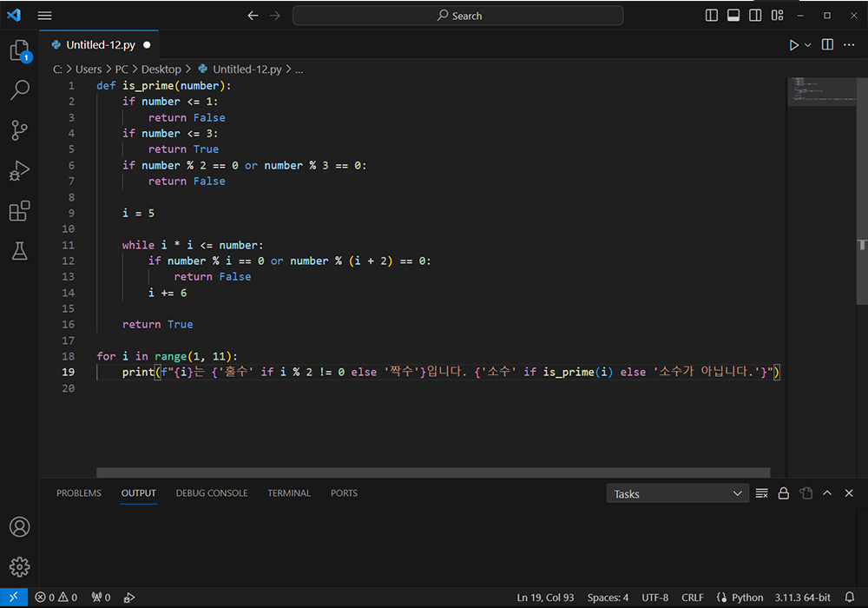Expand the C: breadcrumb segment
868x608 pixels.
click(57, 69)
